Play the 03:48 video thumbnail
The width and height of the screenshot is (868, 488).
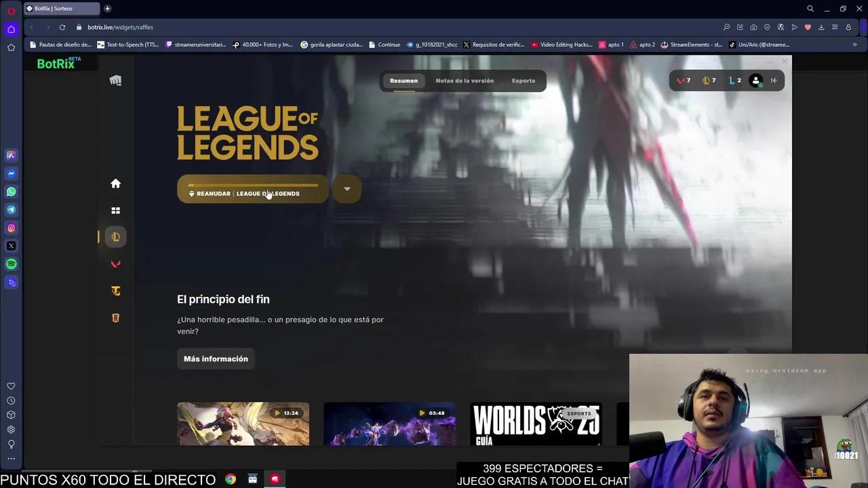389,424
